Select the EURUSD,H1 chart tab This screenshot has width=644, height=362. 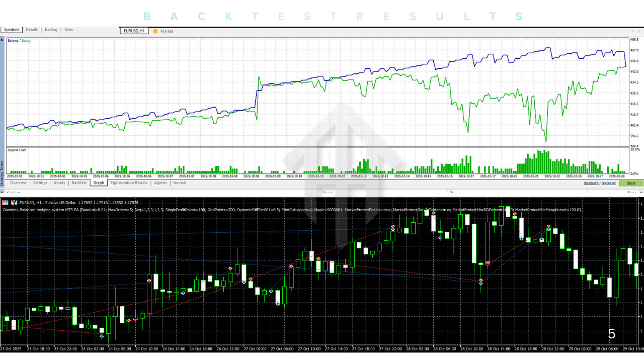(134, 31)
